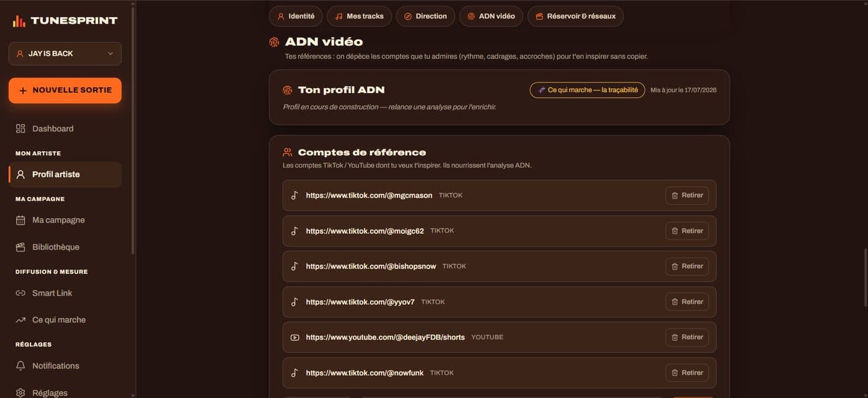This screenshot has width=868, height=398.
Task: Click the TuneSprint logo icon
Action: 20,20
